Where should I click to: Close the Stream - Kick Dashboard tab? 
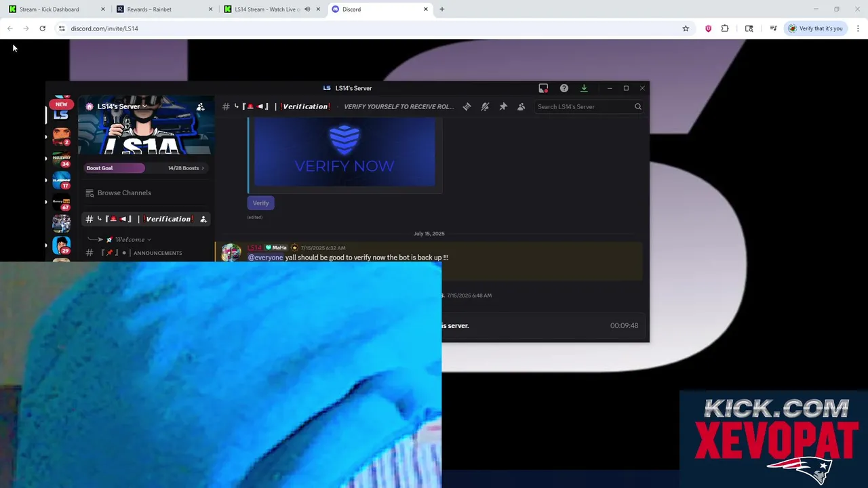click(103, 9)
